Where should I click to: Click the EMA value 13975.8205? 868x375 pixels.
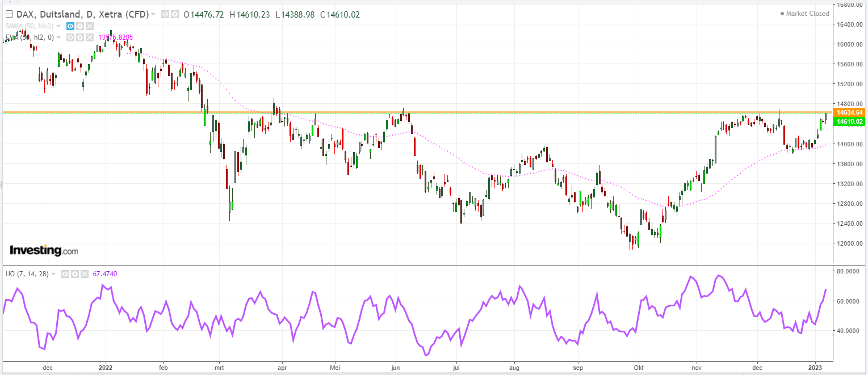pyautogui.click(x=115, y=37)
